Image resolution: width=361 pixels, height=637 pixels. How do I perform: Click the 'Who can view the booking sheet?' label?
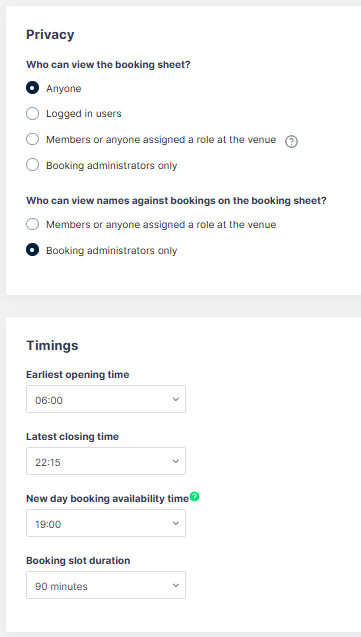click(108, 65)
